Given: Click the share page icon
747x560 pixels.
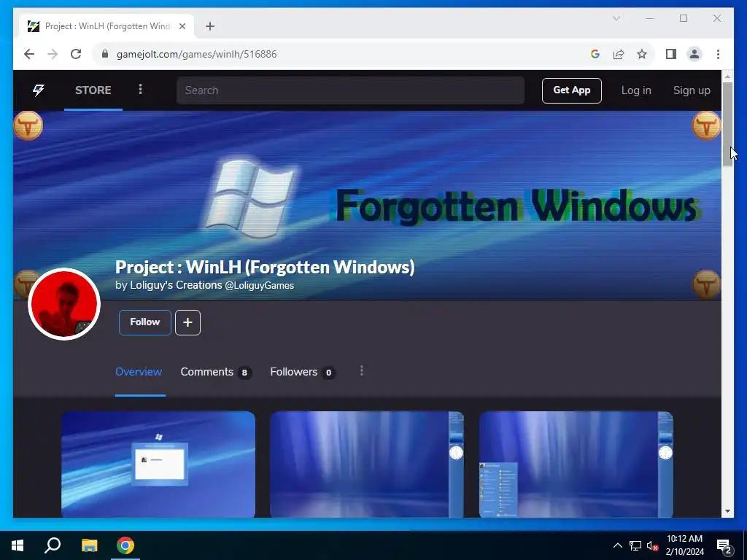Looking at the screenshot, I should click(619, 54).
